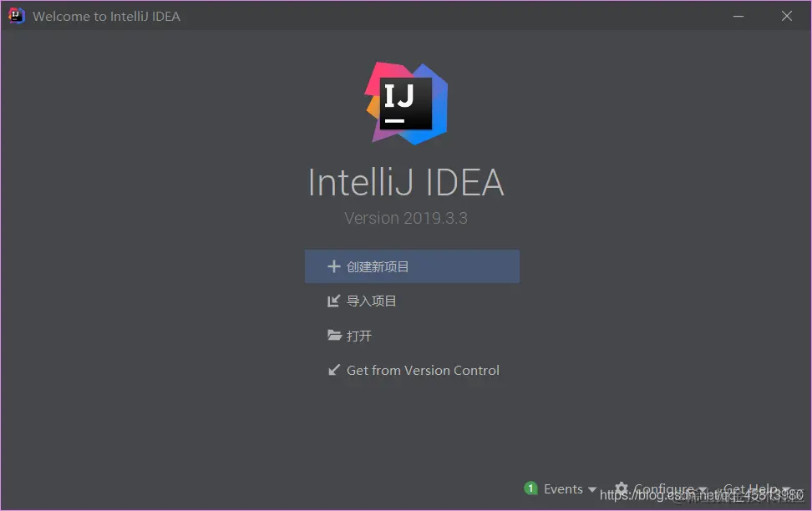Expand the Configure dropdown arrow
Viewport: 812px width, 511px height.
(703, 489)
